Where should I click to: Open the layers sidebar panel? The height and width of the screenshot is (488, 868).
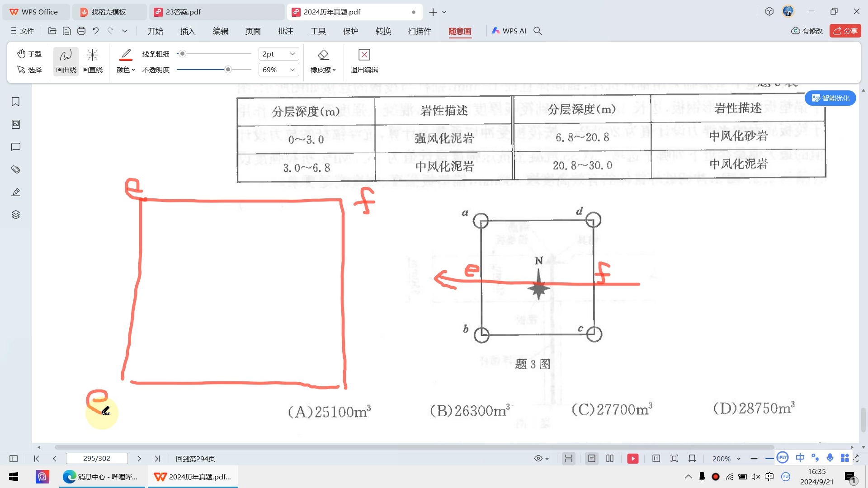pyautogui.click(x=16, y=215)
